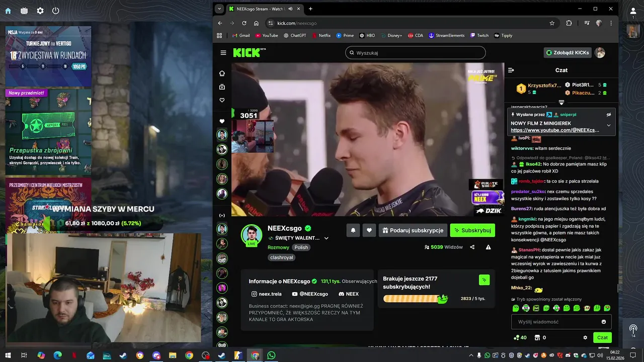Go back in Chrome

(x=220, y=23)
